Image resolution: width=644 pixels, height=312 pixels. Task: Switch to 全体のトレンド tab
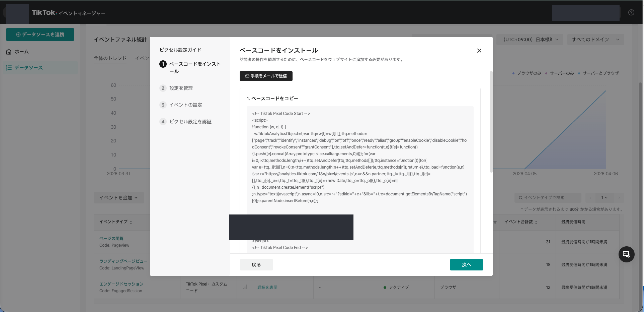[x=110, y=58]
